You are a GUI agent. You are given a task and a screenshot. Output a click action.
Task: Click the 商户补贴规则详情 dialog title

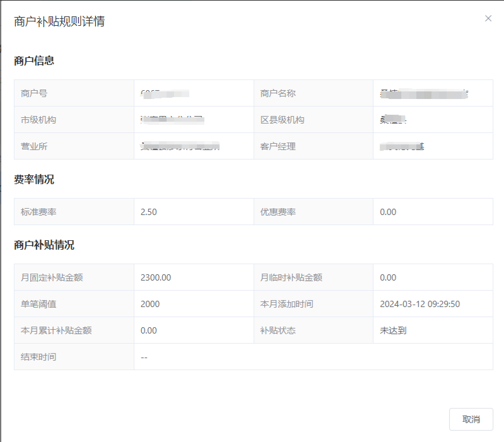click(59, 21)
